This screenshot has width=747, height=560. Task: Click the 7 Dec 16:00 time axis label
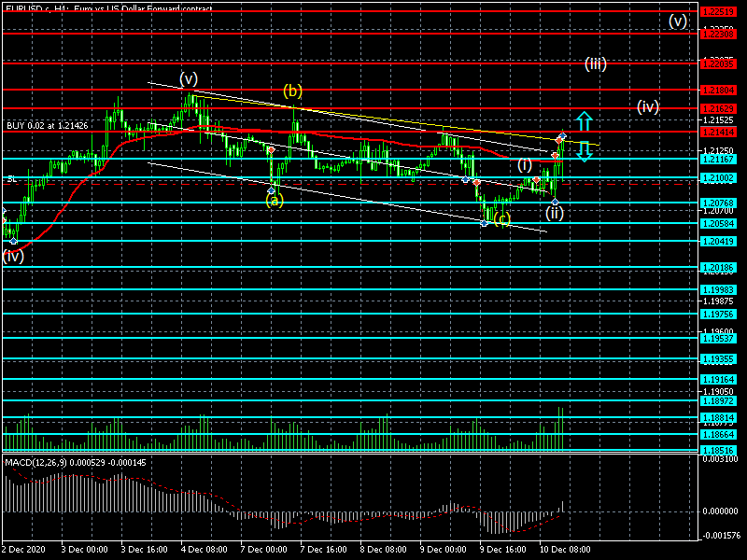click(x=324, y=550)
